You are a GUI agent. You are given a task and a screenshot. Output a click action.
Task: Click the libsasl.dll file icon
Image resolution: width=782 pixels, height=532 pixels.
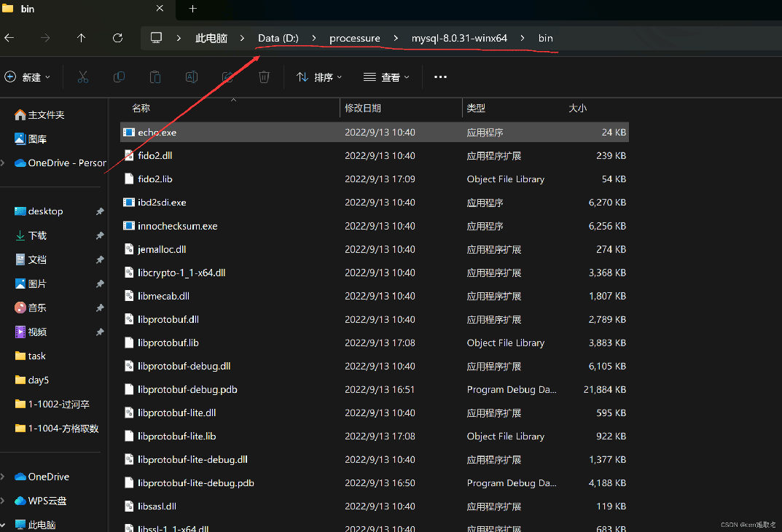click(x=129, y=506)
